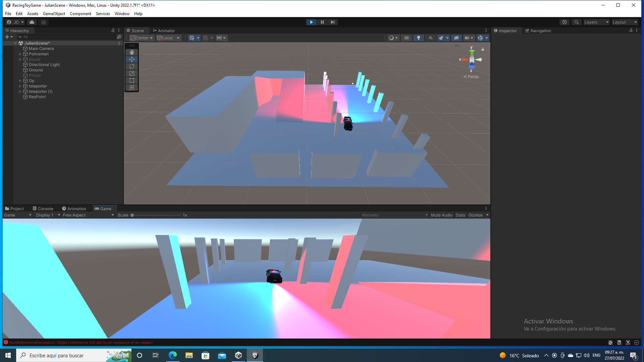The width and height of the screenshot is (644, 362).
Task: Open JulianScene row options menu
Action: pos(119,43)
